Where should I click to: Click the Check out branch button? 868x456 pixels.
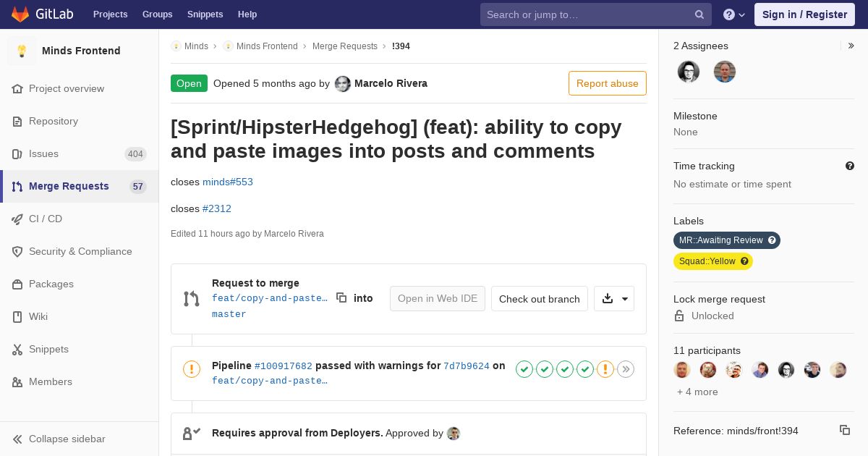(540, 299)
